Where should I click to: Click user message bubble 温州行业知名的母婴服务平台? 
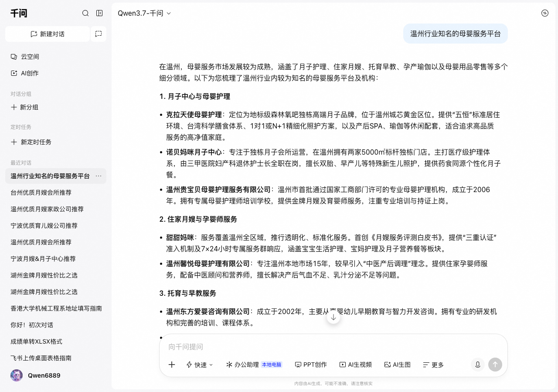pyautogui.click(x=456, y=34)
